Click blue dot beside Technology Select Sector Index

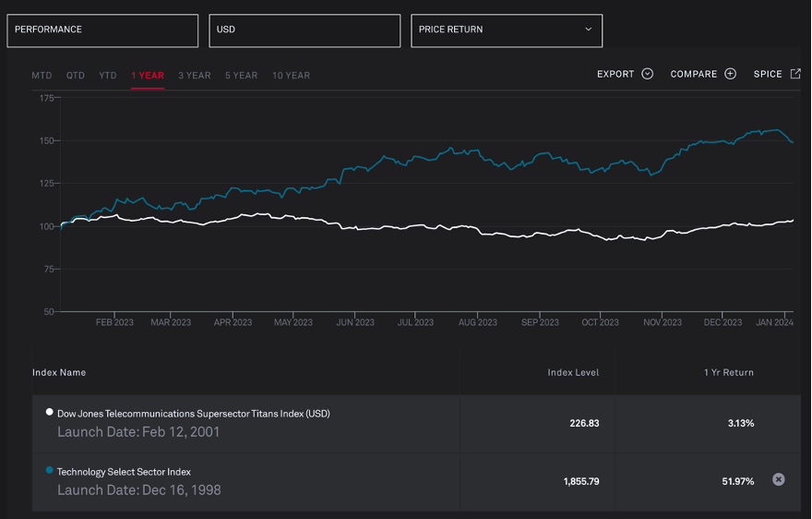click(50, 470)
